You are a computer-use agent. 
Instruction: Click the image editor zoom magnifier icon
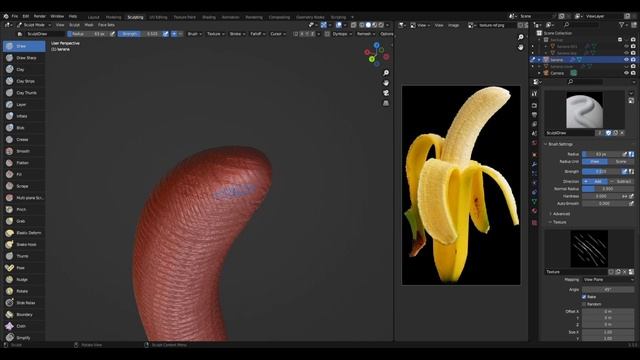520,37
